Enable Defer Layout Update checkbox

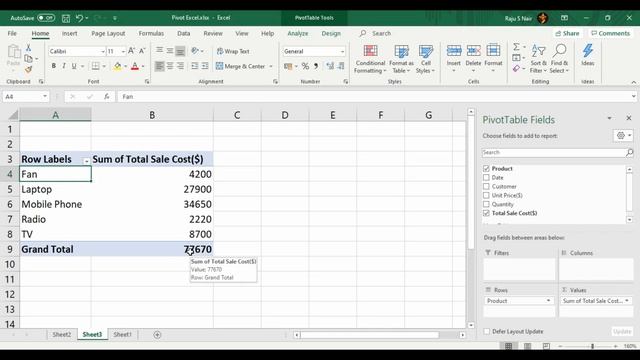(487, 331)
